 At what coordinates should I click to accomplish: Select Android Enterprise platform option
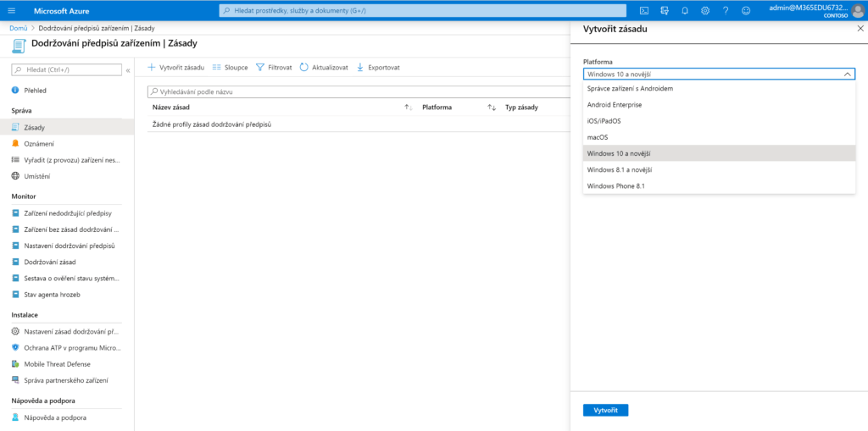click(615, 105)
